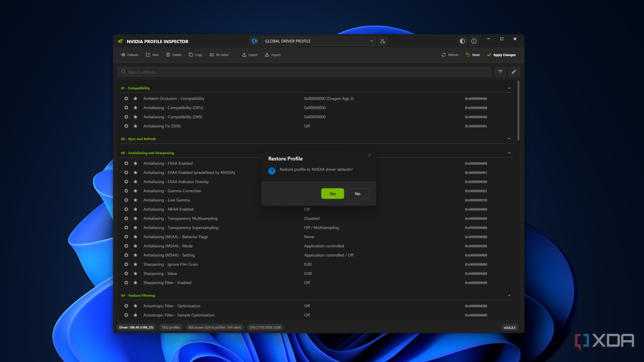Image resolution: width=644 pixels, height=362 pixels.
Task: Toggle favorite star for MSAA Behavior Flags
Action: (x=135, y=237)
